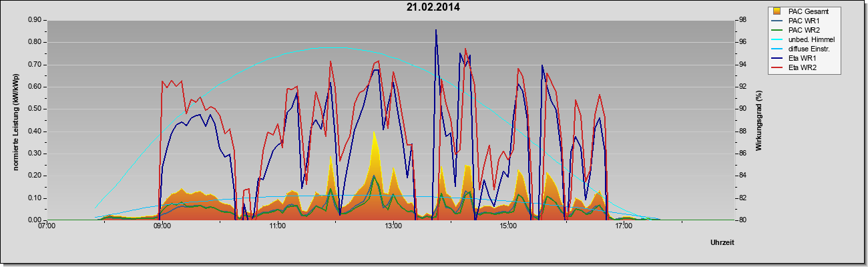This screenshot has height=267, width=868.
Task: Click the 15:00 time axis tick
Action: [508, 226]
